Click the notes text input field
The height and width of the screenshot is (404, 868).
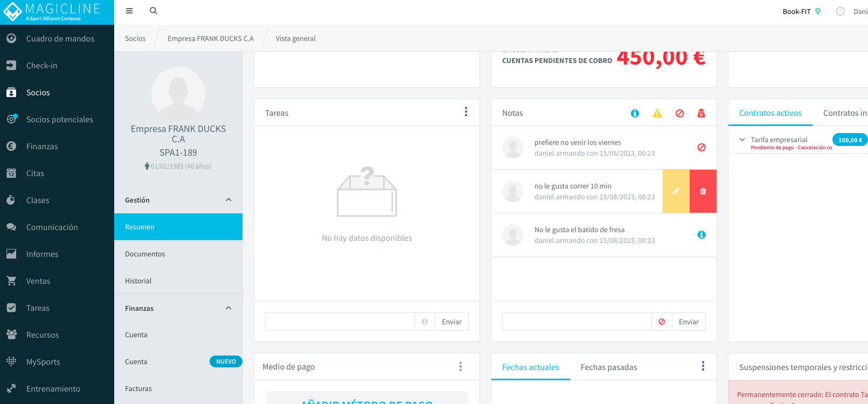pyautogui.click(x=577, y=322)
